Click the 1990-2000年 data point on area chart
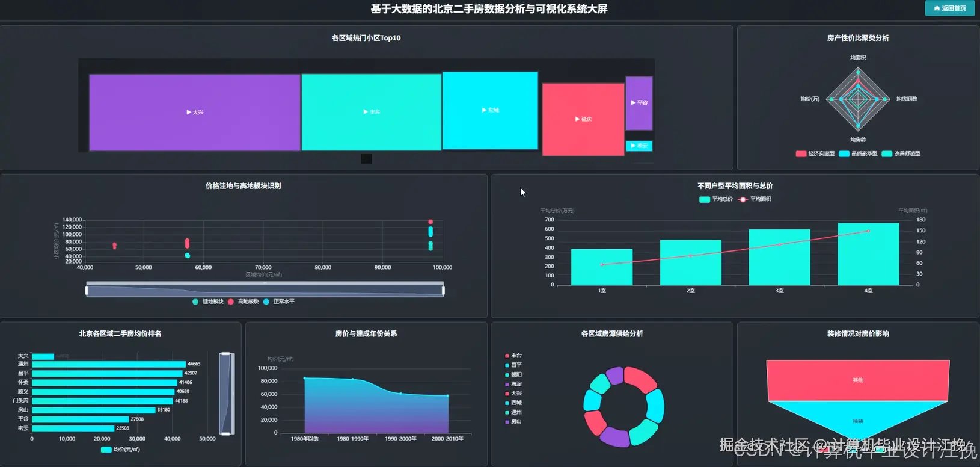980x467 pixels. point(400,394)
